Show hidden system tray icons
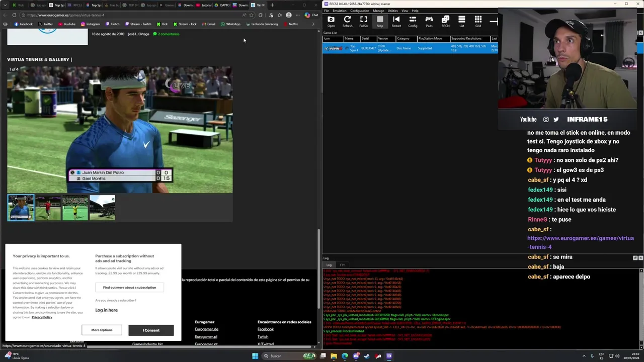 (x=585, y=356)
